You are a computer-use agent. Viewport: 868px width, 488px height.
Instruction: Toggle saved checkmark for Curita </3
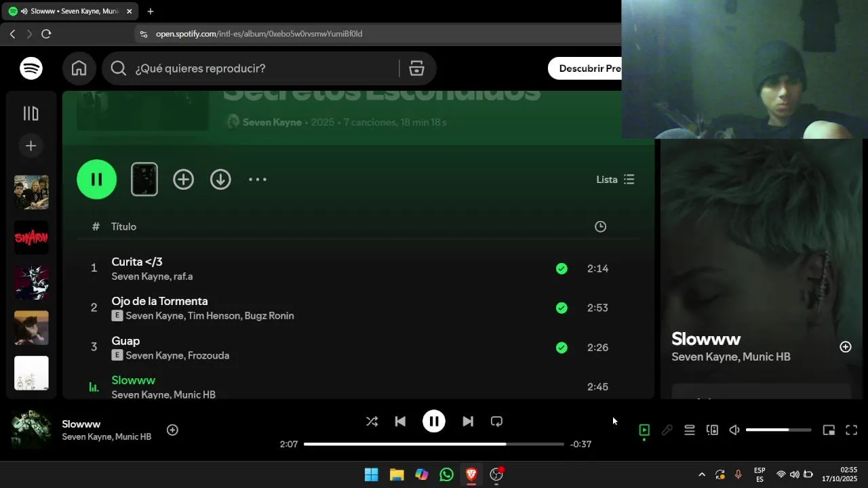pos(561,268)
